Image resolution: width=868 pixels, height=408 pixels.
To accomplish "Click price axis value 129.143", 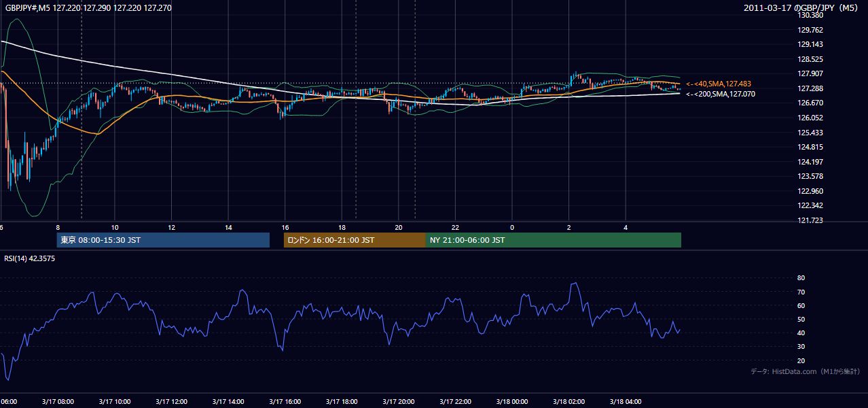I will pyautogui.click(x=810, y=44).
